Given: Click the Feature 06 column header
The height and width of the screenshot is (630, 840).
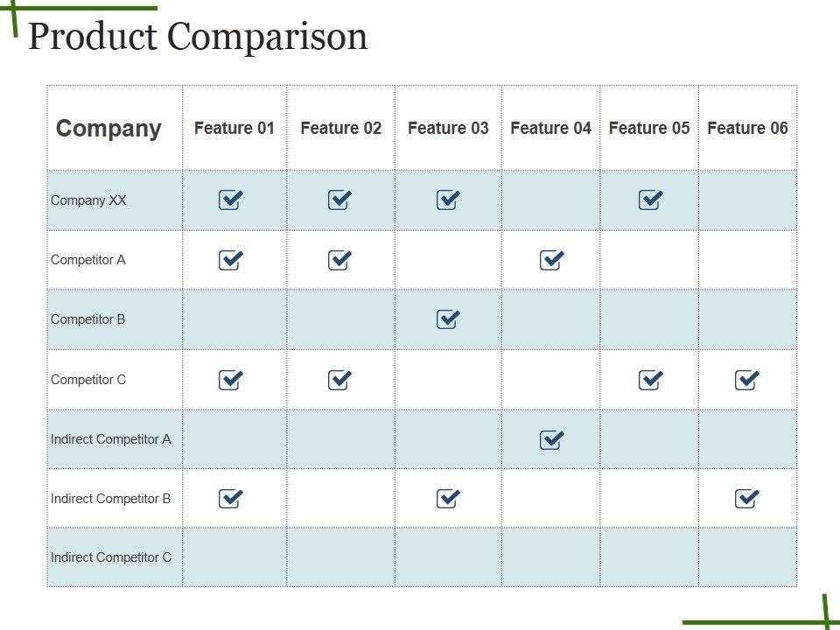Looking at the screenshot, I should point(747,129).
